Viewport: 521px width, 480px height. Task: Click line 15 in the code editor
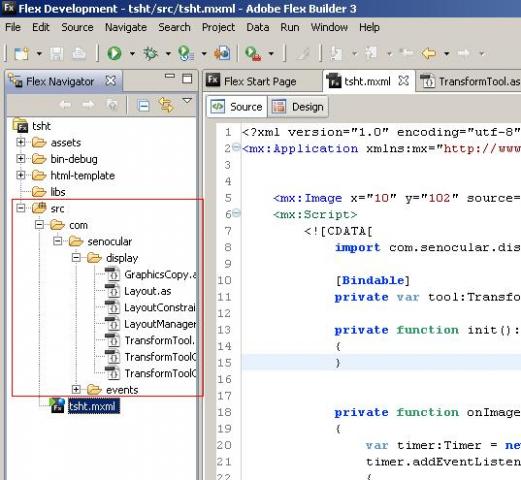click(381, 362)
